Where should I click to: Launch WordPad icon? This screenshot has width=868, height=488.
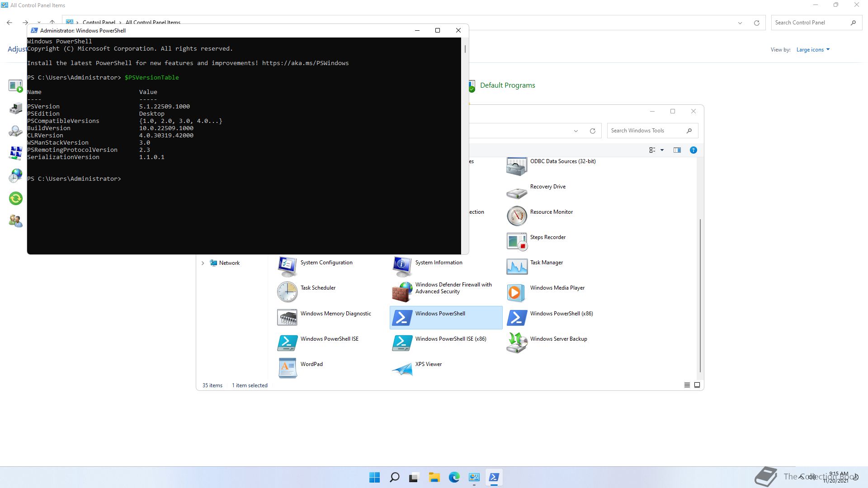click(287, 369)
